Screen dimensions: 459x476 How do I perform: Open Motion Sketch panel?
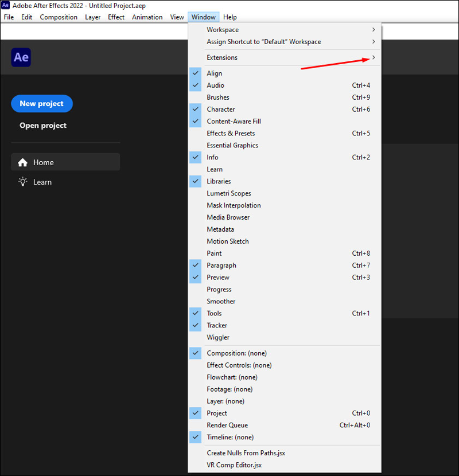285,241
